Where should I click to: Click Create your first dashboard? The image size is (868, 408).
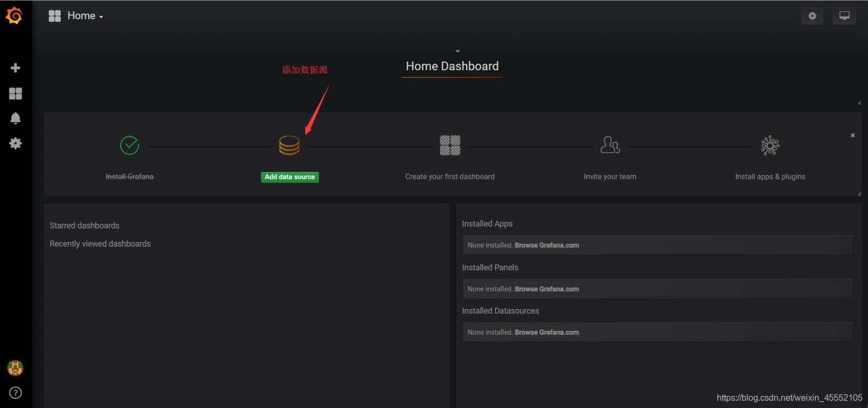click(450, 177)
